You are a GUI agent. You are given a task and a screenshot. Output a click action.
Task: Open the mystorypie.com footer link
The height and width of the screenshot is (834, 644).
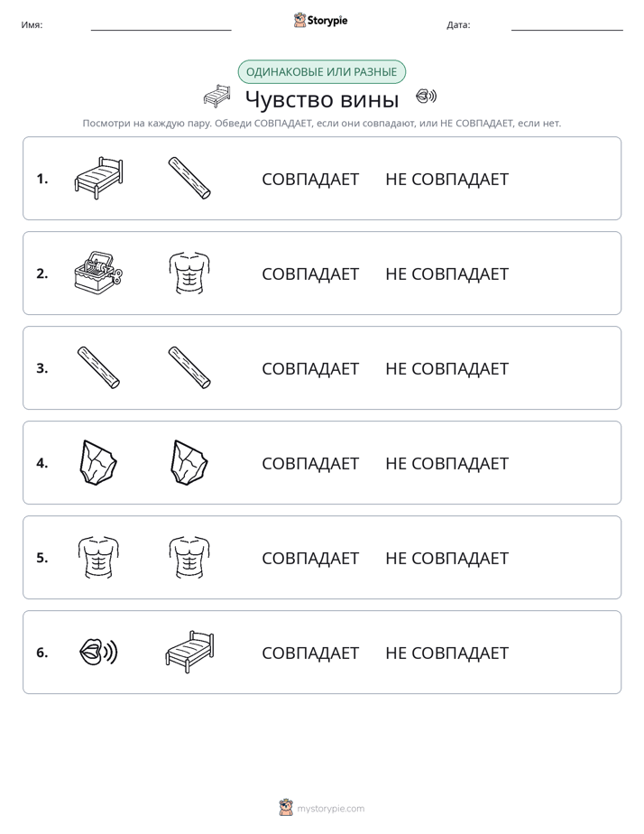coord(322,808)
